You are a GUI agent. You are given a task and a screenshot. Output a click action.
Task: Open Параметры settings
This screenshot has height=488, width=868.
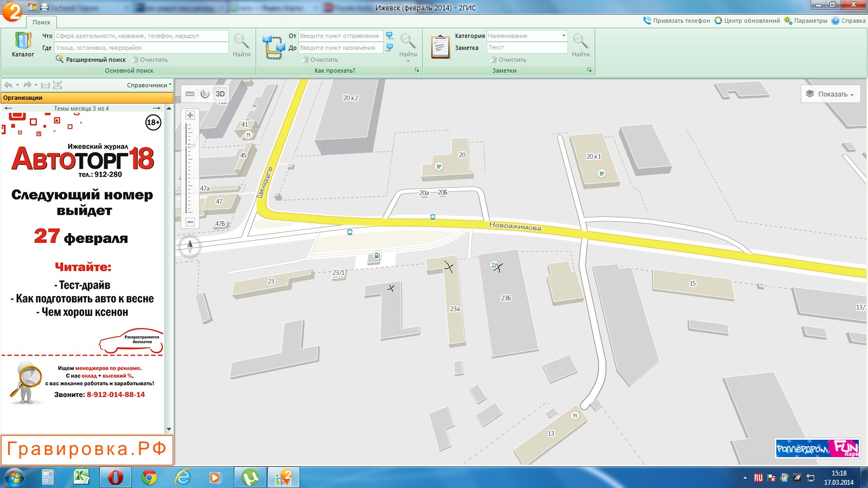806,21
